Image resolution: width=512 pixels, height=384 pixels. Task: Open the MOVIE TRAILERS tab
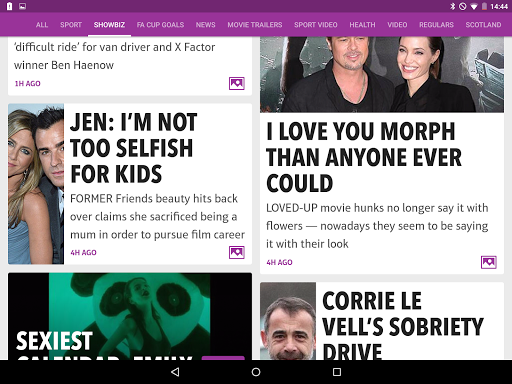point(255,25)
